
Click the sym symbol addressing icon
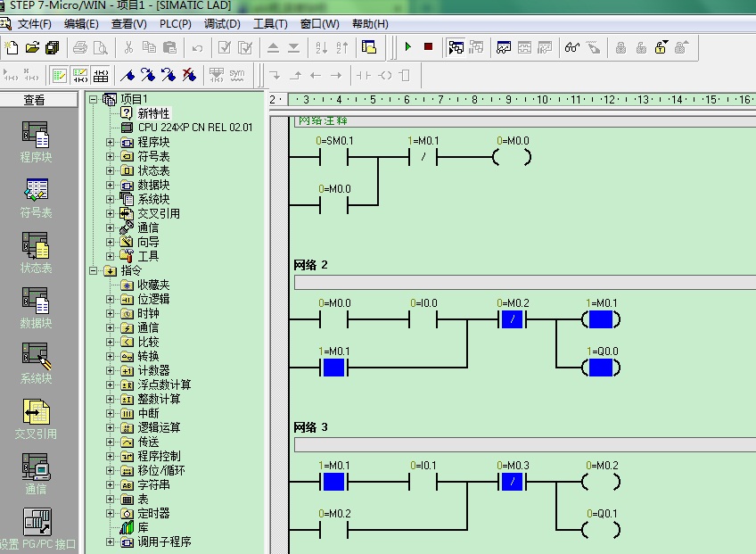tap(237, 75)
